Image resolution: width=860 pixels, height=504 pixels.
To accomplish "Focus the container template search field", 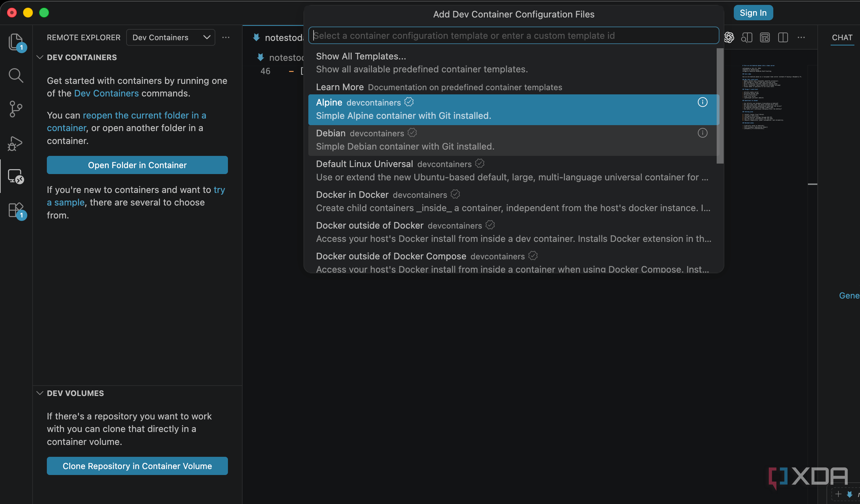I will (x=514, y=36).
